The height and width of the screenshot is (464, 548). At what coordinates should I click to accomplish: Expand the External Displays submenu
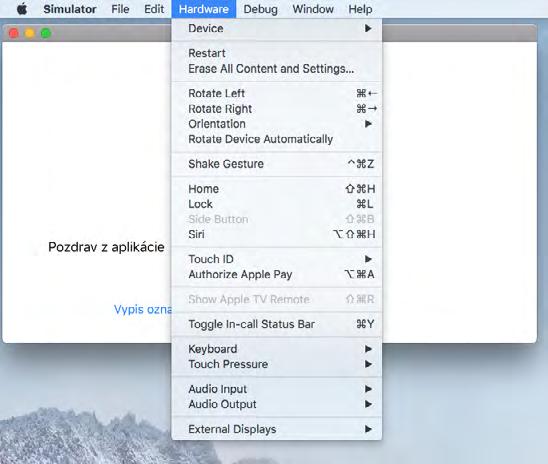(277, 429)
